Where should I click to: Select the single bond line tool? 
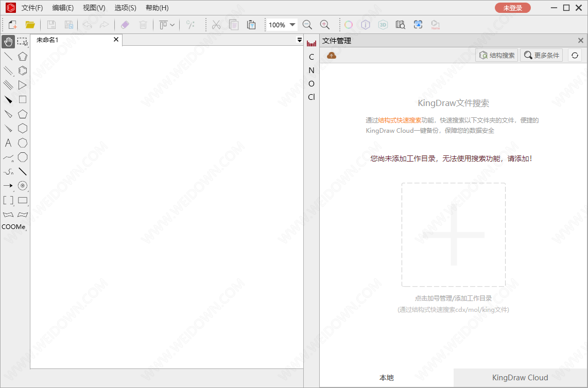pyautogui.click(x=8, y=56)
